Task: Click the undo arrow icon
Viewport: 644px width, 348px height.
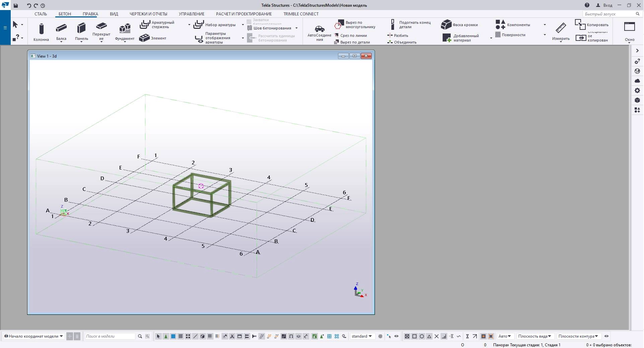Action: click(29, 5)
